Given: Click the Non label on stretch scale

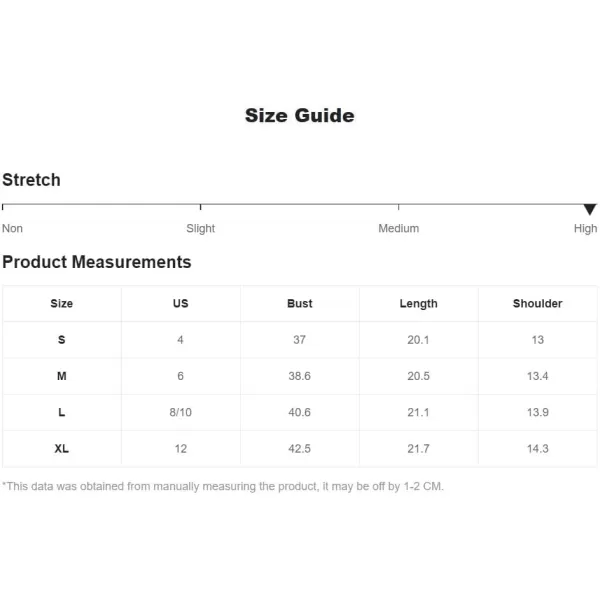Looking at the screenshot, I should [12, 228].
